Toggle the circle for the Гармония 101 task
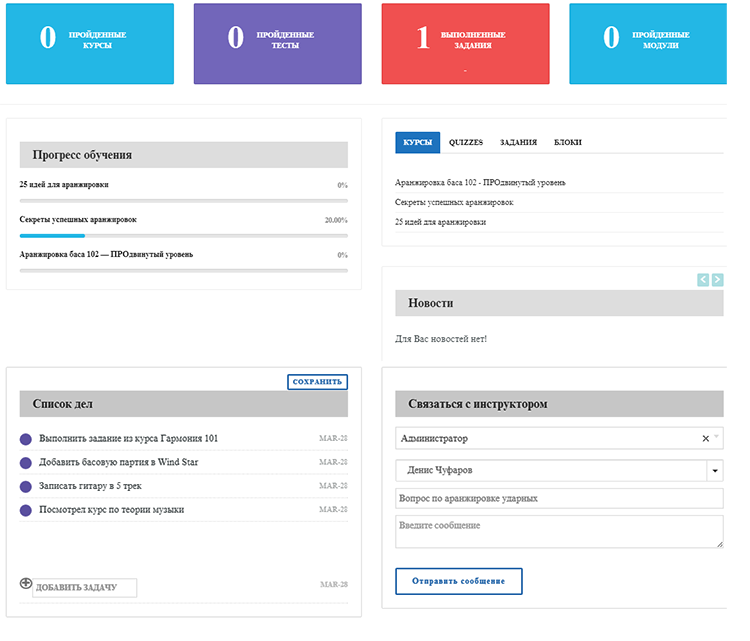Image resolution: width=750 pixels, height=641 pixels. click(26, 439)
